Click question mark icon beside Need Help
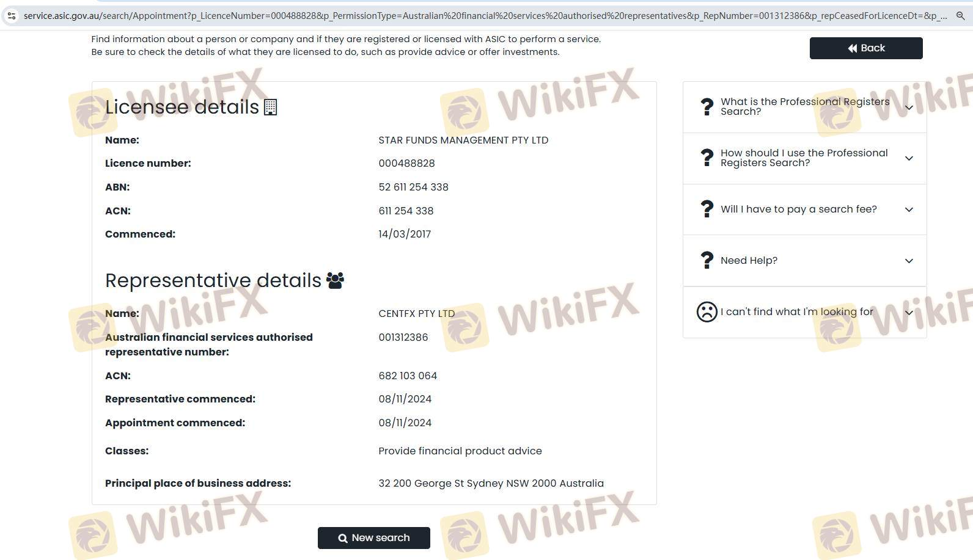Image resolution: width=973 pixels, height=560 pixels. pyautogui.click(x=707, y=261)
